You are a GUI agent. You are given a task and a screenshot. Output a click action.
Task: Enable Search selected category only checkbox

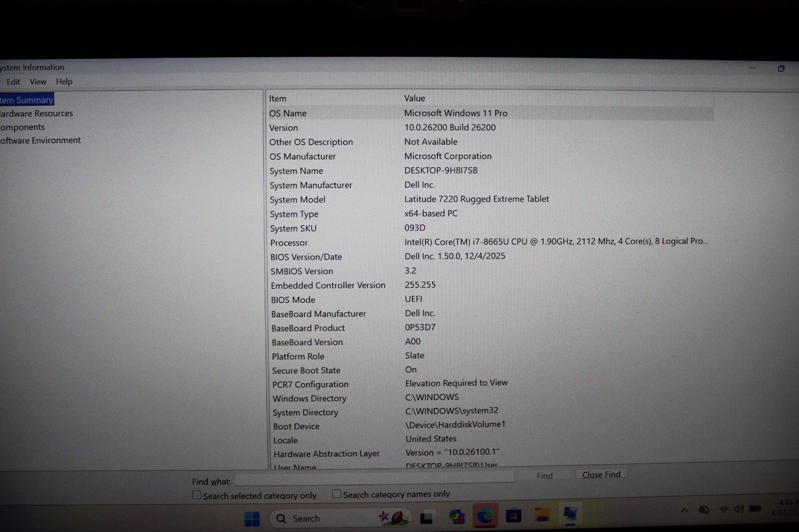pos(197,495)
